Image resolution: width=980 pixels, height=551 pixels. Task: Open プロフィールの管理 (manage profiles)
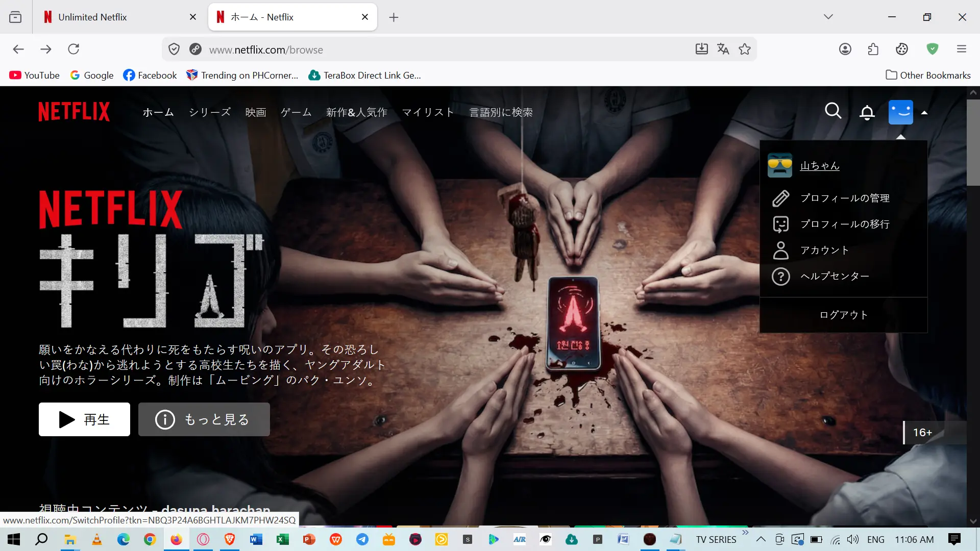[845, 198]
